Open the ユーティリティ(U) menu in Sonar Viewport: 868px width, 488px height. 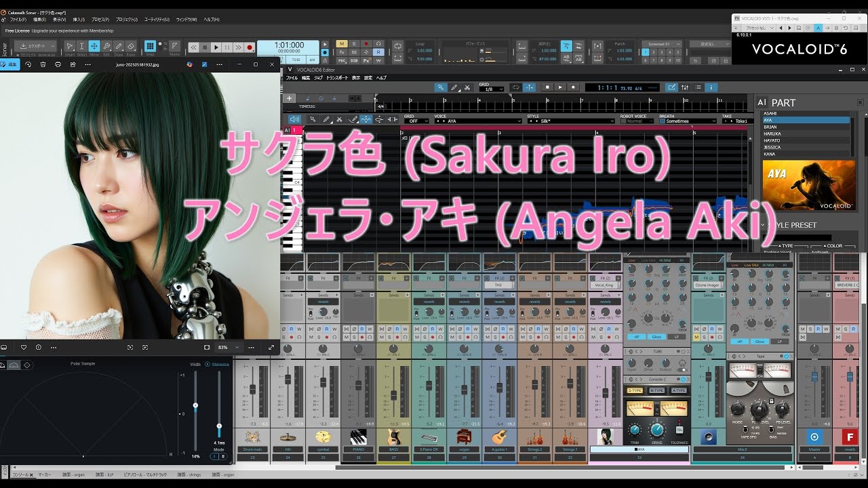click(157, 20)
